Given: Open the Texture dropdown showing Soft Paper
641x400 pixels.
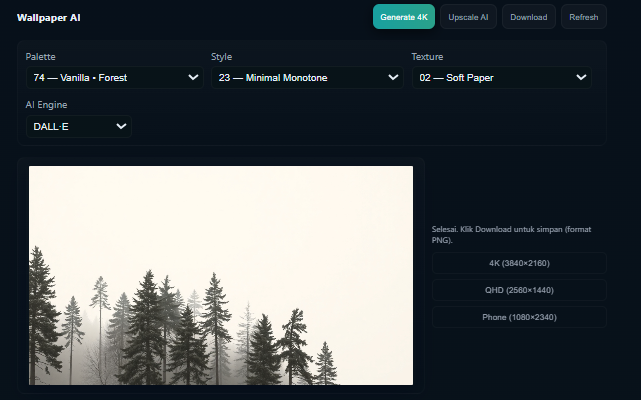Looking at the screenshot, I should [502, 78].
